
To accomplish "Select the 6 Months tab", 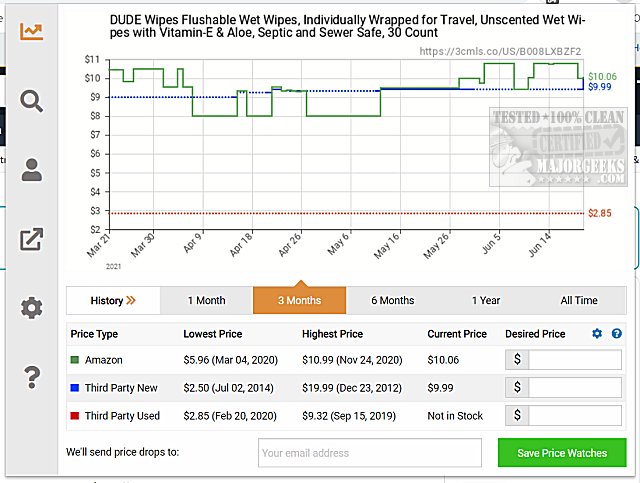I will (392, 300).
